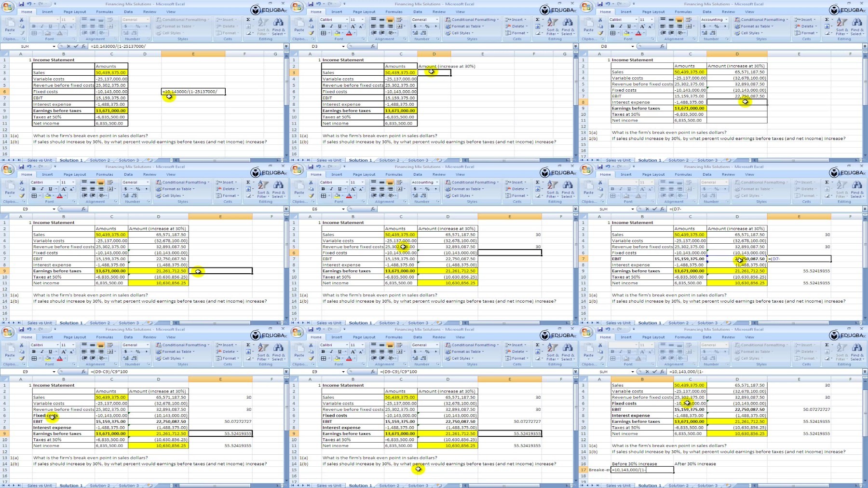
Task: Click Increase Decimal in window showing Name Box D8
Action: click(x=705, y=33)
